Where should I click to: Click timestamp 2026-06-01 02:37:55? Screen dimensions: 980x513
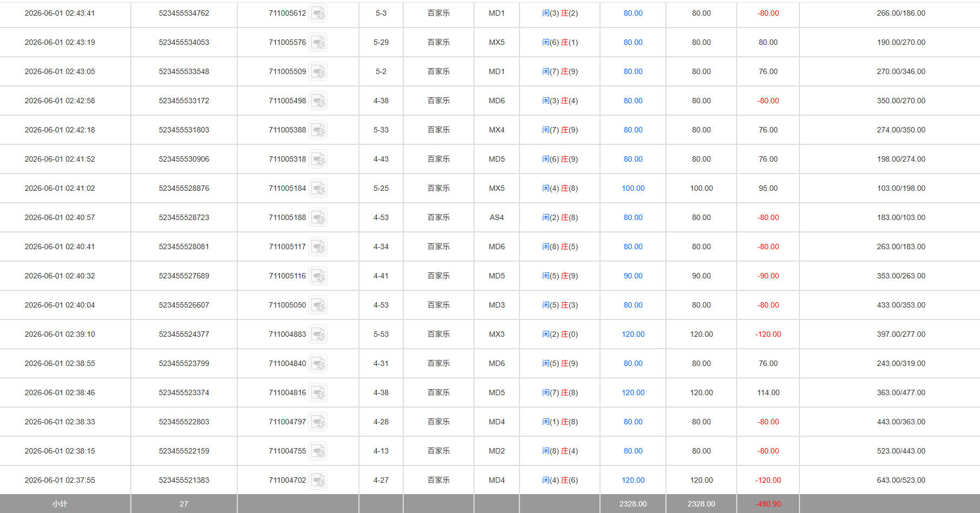click(x=60, y=480)
